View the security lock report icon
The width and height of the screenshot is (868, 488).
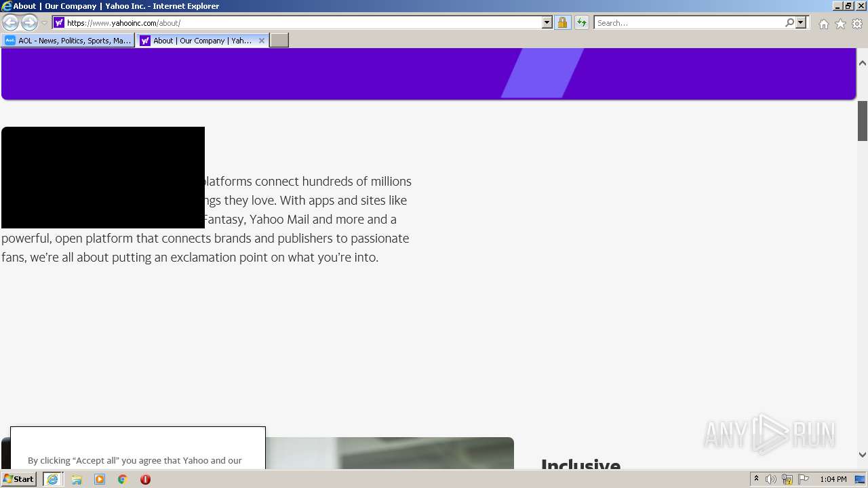coord(562,23)
